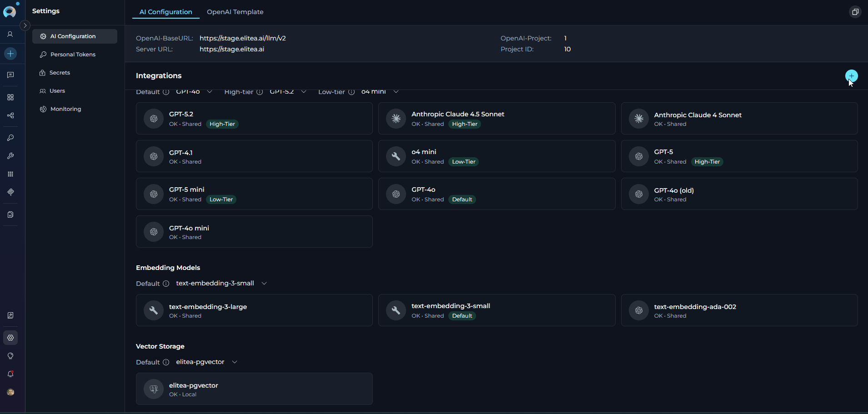Image resolution: width=868 pixels, height=414 pixels.
Task: Click the Default badge on GPT-4o card
Action: (462, 200)
